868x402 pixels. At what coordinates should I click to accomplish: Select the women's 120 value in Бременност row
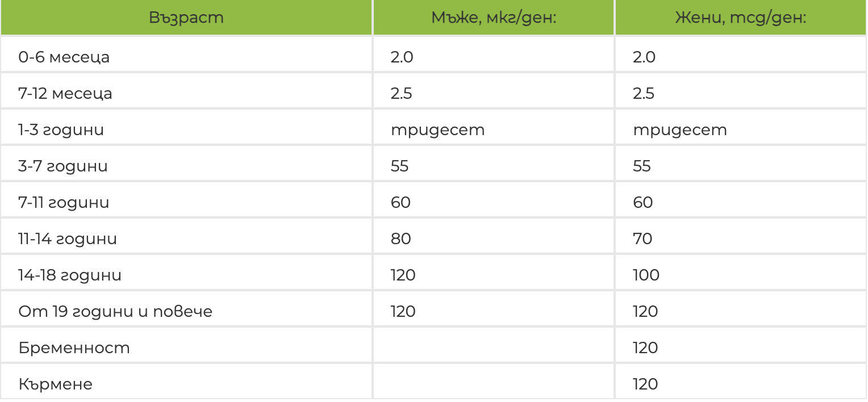point(645,348)
